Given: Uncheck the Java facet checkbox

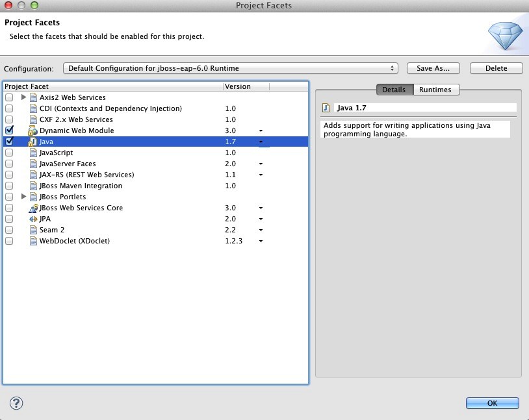Looking at the screenshot, I should [x=10, y=142].
